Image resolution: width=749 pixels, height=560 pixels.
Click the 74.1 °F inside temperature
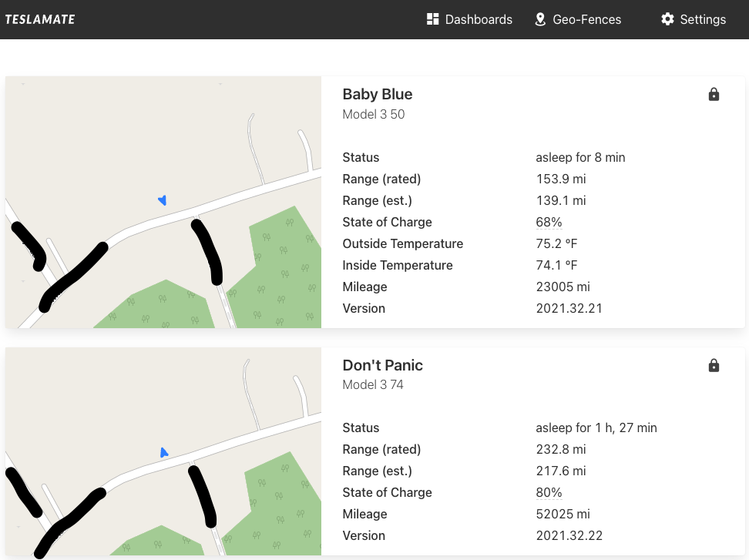point(556,266)
